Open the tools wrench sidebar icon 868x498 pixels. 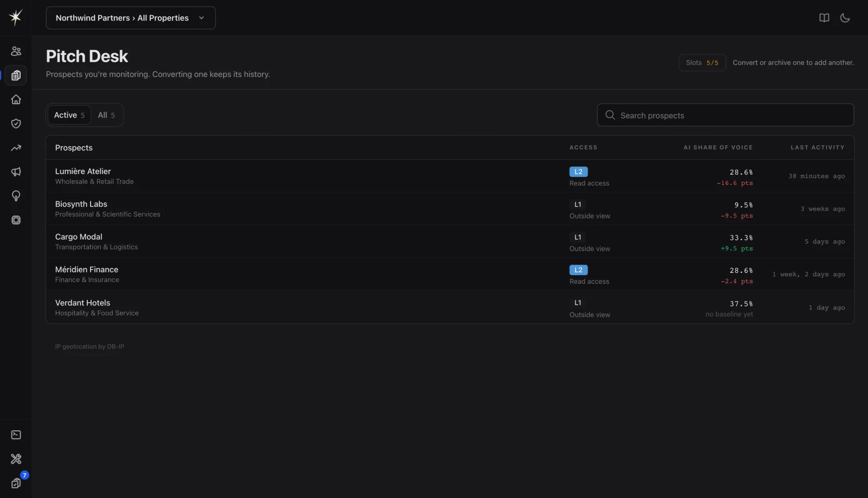point(16,459)
